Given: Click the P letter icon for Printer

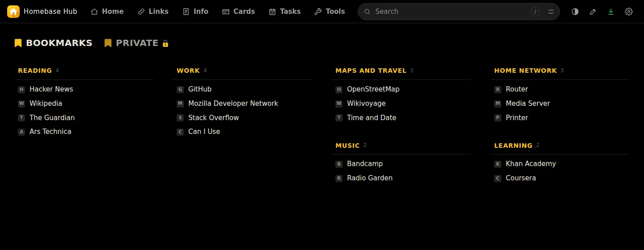Looking at the screenshot, I should pos(498,118).
